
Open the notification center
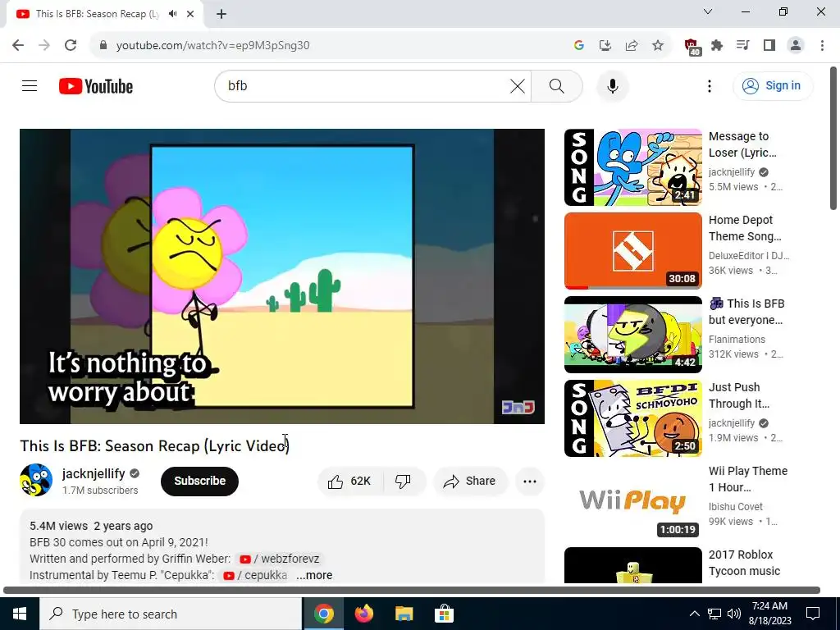(813, 614)
